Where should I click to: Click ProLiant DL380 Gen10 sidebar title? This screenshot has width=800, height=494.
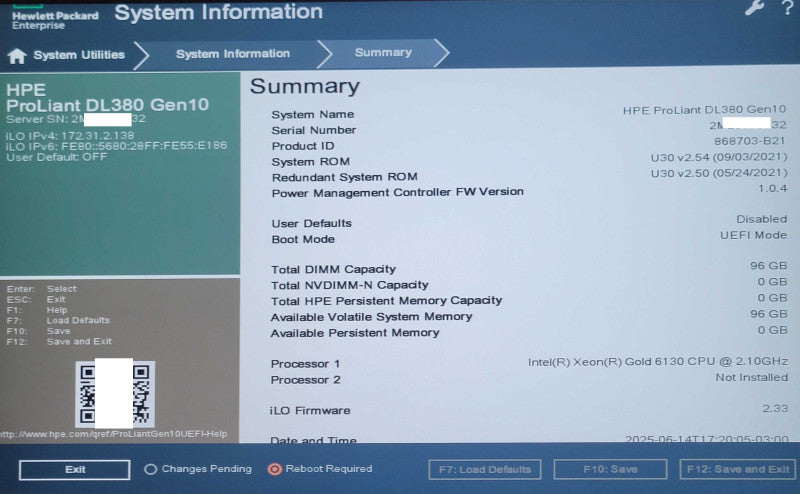108,105
